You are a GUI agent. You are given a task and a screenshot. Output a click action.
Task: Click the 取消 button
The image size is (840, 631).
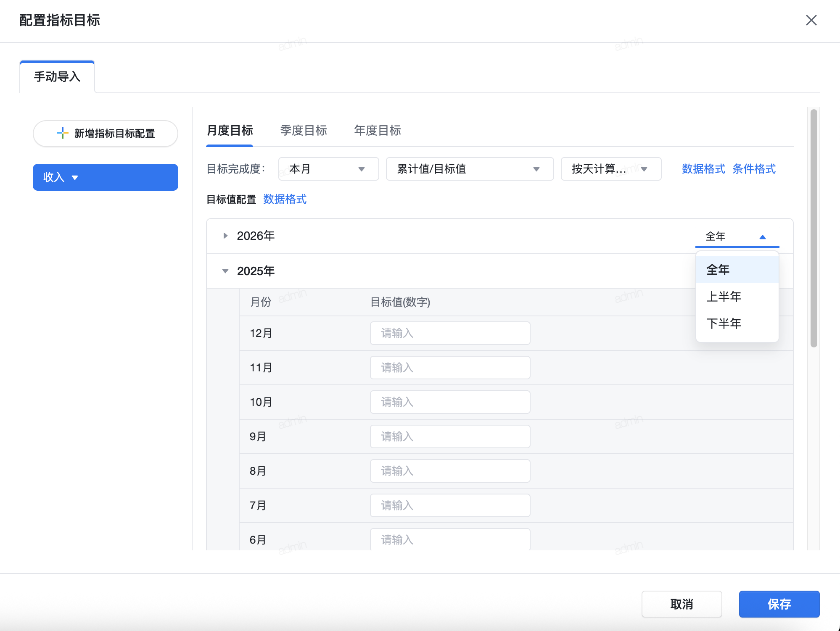(x=682, y=604)
